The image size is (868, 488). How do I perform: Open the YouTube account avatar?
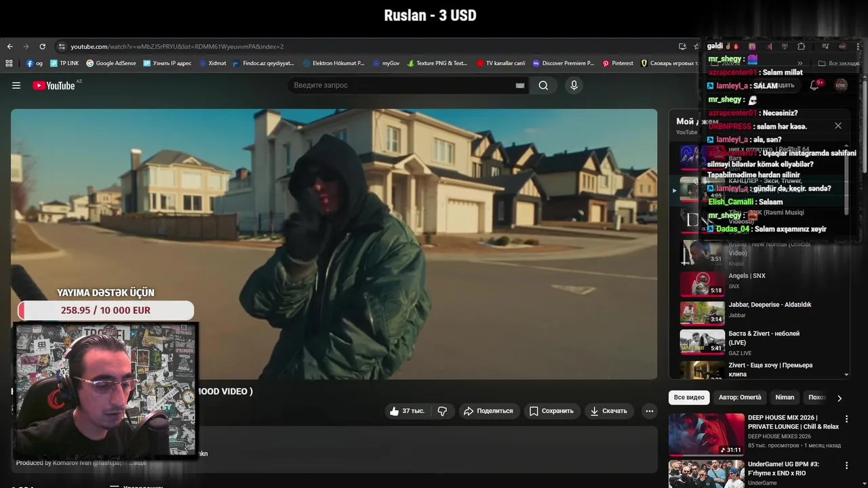(841, 85)
